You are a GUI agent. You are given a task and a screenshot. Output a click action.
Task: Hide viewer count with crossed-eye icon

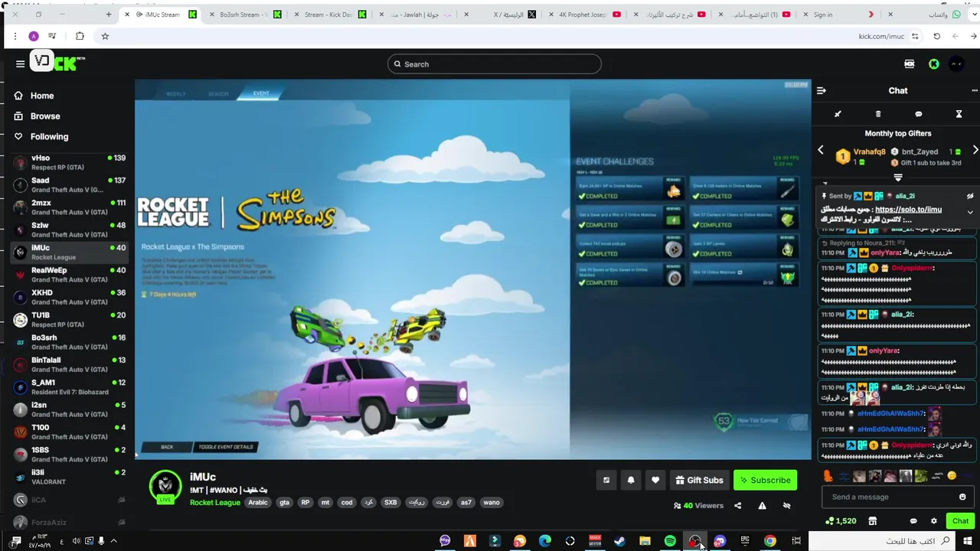pos(786,505)
